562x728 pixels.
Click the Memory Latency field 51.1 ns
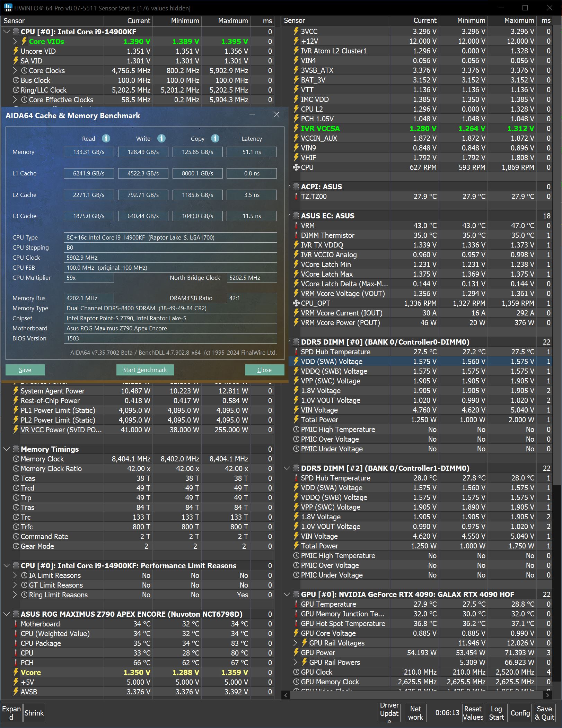click(252, 152)
